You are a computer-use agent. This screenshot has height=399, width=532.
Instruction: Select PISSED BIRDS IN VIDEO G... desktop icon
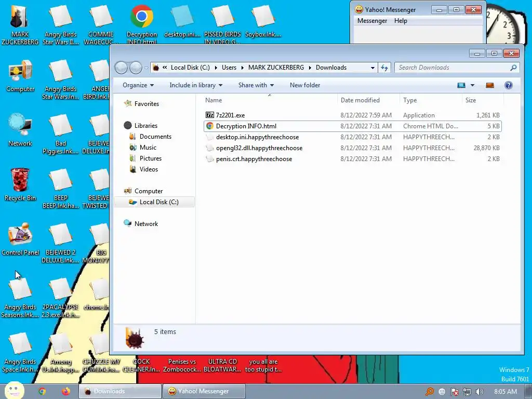pyautogui.click(x=222, y=24)
